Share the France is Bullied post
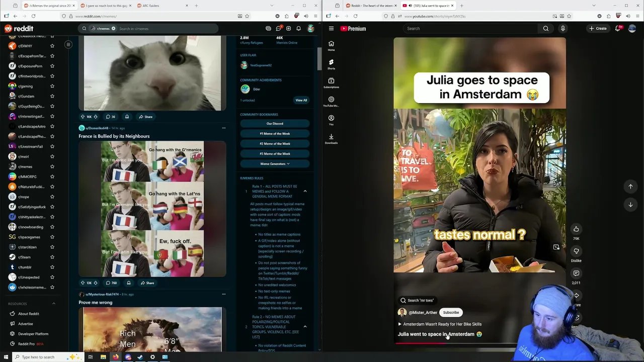The width and height of the screenshot is (644, 362). pyautogui.click(x=147, y=283)
